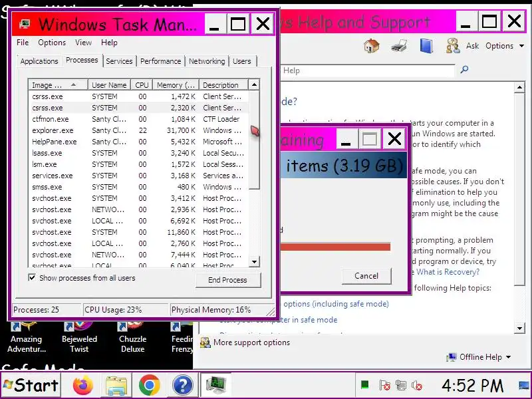Screen dimensions: 532x399
Task: Click process list scroll up arrow
Action: point(254,84)
